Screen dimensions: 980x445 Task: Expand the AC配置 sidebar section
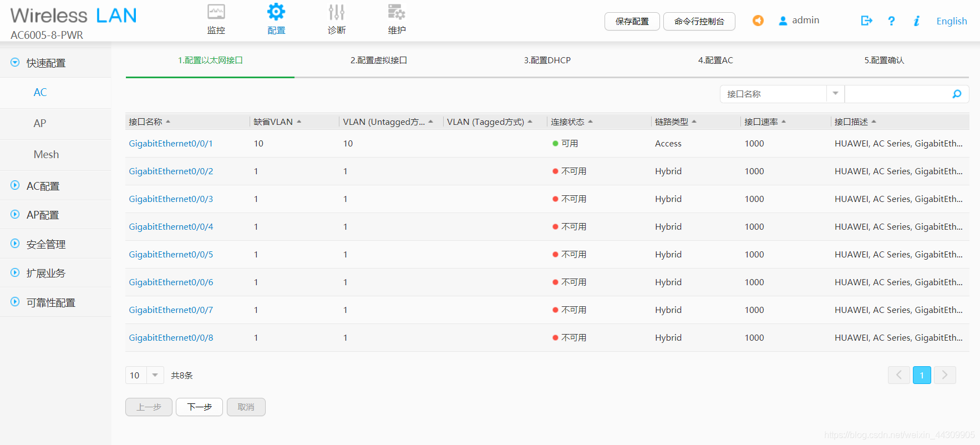15,185
